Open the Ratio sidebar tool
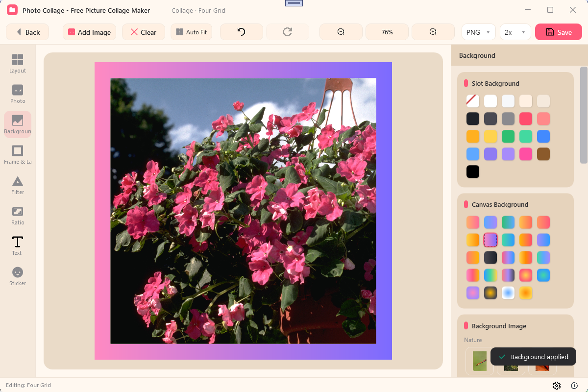This screenshot has height=392, width=588. (18, 216)
